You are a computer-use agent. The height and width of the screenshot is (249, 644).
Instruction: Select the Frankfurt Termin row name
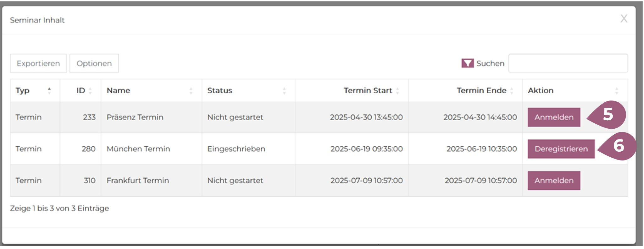138,181
